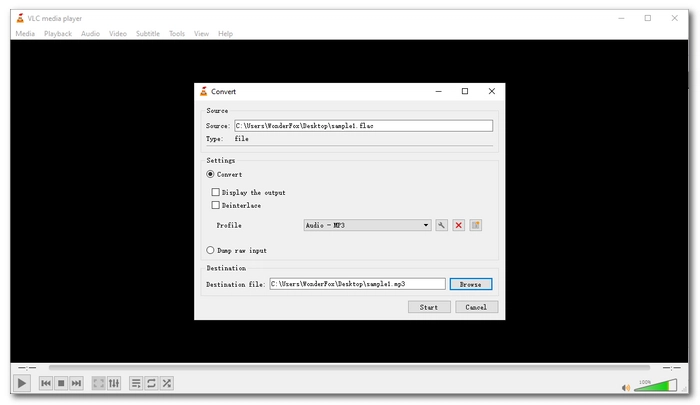700x405 pixels.
Task: Click the playback seek bar
Action: tap(349, 367)
